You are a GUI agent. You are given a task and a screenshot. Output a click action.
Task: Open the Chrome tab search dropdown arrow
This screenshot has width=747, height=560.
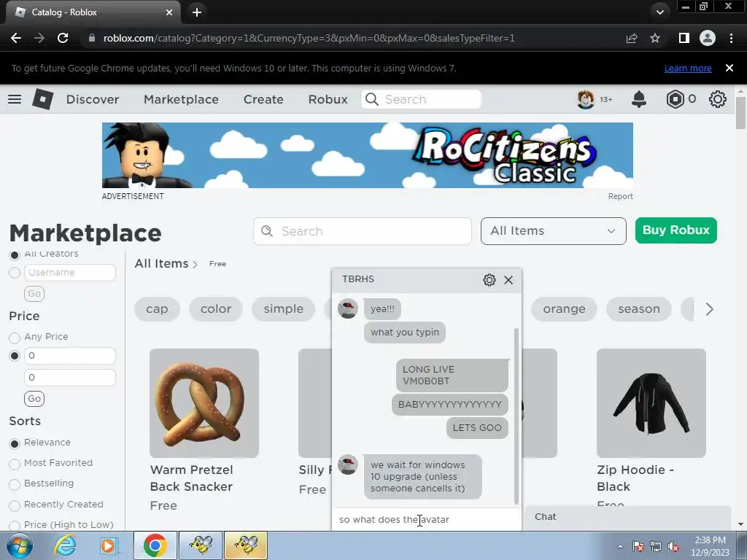659,12
